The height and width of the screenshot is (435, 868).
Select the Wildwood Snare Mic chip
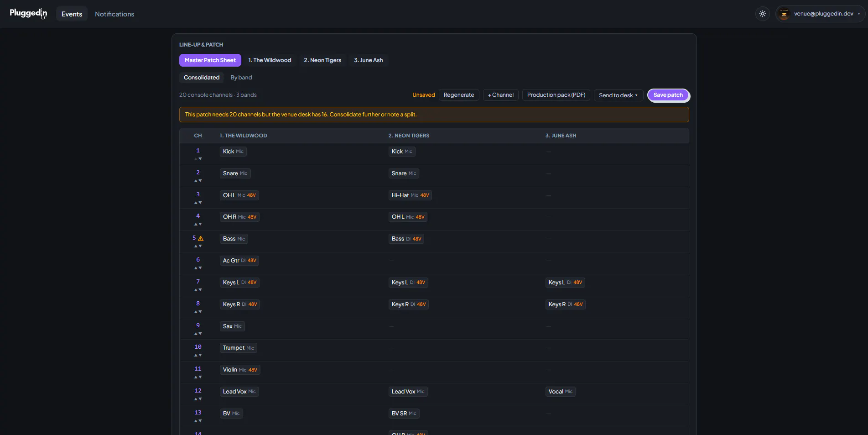[x=235, y=173]
